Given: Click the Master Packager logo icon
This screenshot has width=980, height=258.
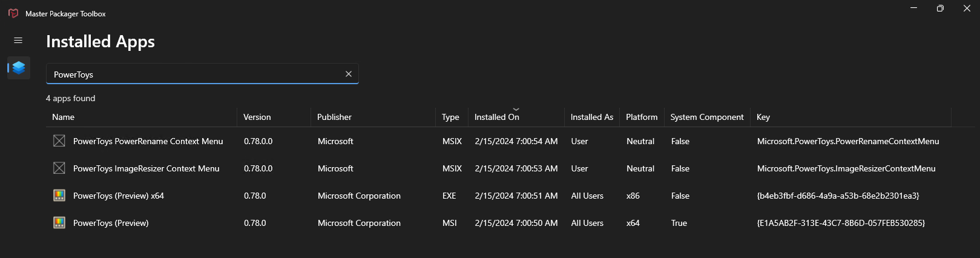Looking at the screenshot, I should pyautogui.click(x=13, y=13).
